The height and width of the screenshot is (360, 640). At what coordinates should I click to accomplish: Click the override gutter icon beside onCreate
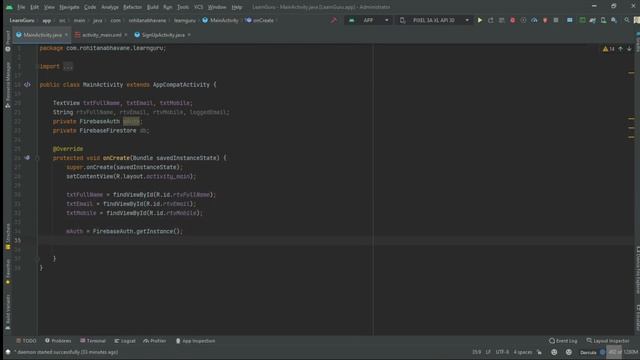point(27,158)
